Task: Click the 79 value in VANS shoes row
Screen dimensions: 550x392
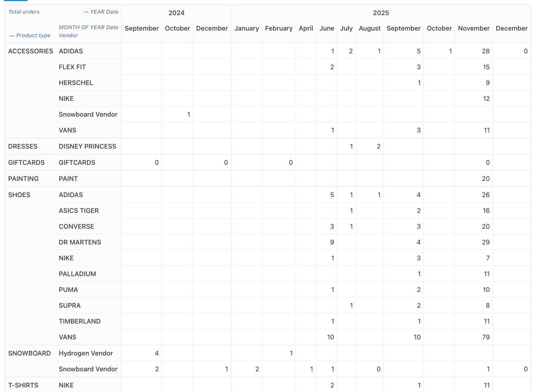Action: [x=486, y=337]
